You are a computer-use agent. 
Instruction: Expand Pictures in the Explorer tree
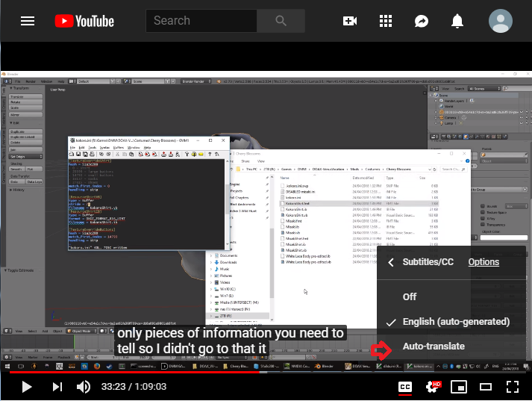tap(211, 276)
